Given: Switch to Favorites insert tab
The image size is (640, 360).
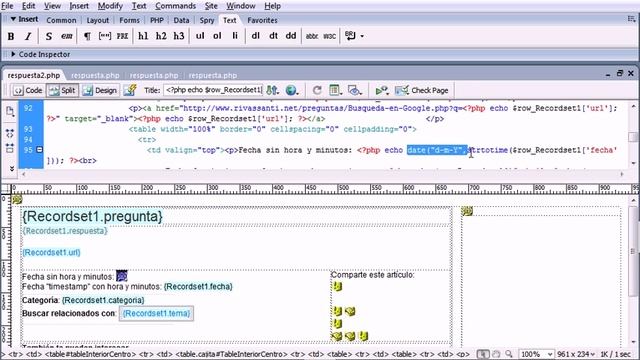Looking at the screenshot, I should 262,20.
